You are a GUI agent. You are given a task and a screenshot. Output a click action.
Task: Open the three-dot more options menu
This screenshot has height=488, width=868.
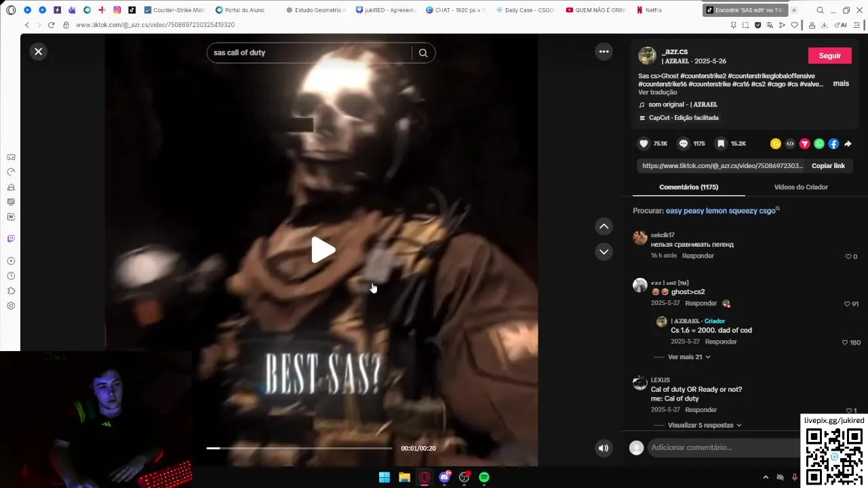click(604, 52)
